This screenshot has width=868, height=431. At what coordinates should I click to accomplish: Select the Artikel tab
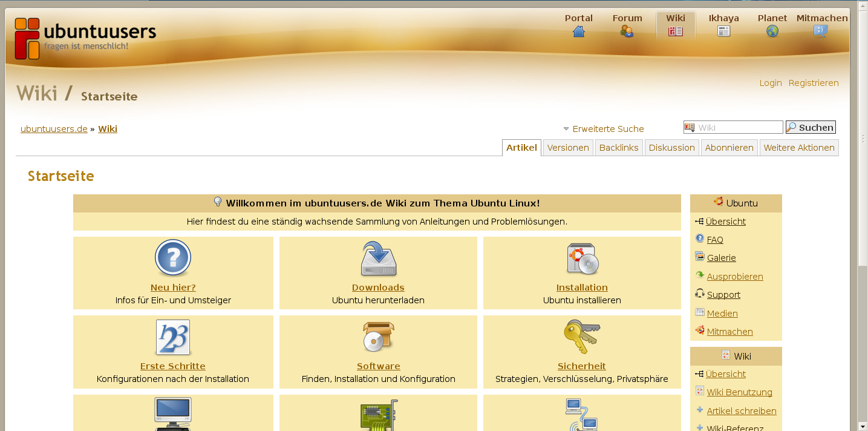pos(521,148)
